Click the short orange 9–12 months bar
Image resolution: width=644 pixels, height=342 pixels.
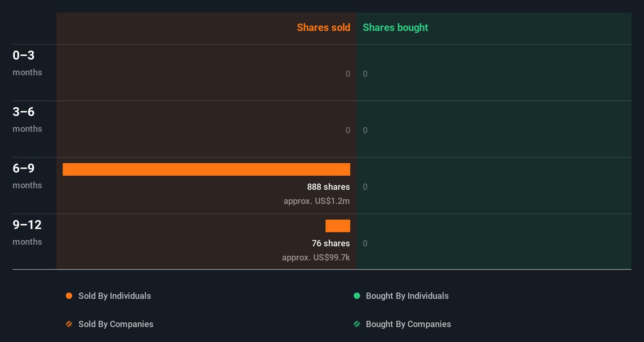pos(338,226)
